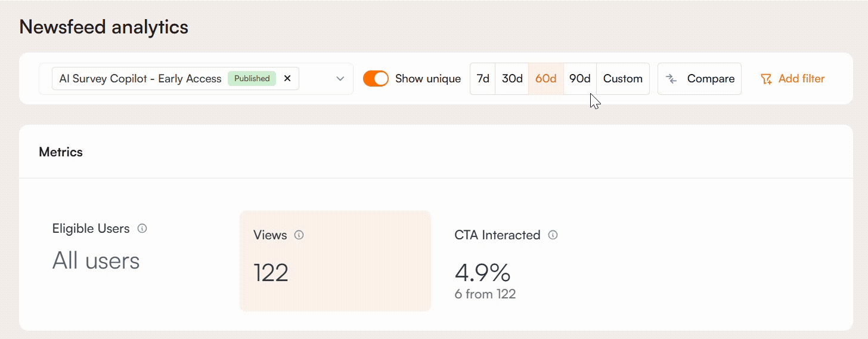The image size is (868, 339).
Task: Click the Compare arrows icon
Action: tap(671, 79)
